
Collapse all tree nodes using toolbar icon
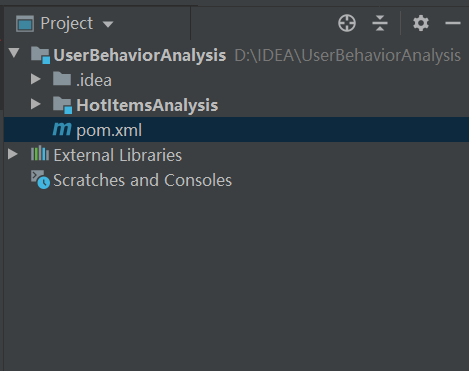tap(380, 23)
